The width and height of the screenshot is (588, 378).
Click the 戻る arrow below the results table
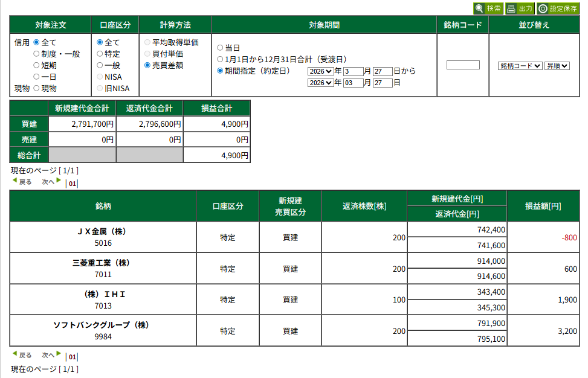coord(15,354)
